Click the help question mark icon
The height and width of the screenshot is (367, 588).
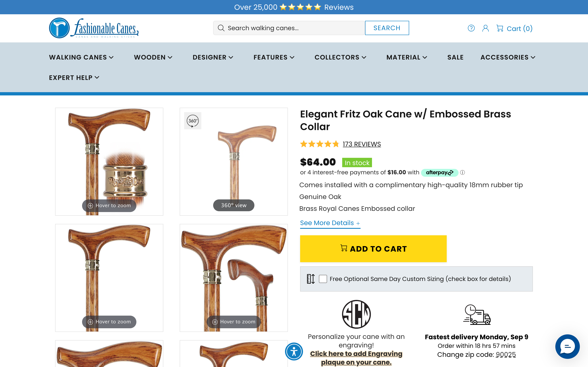(471, 28)
